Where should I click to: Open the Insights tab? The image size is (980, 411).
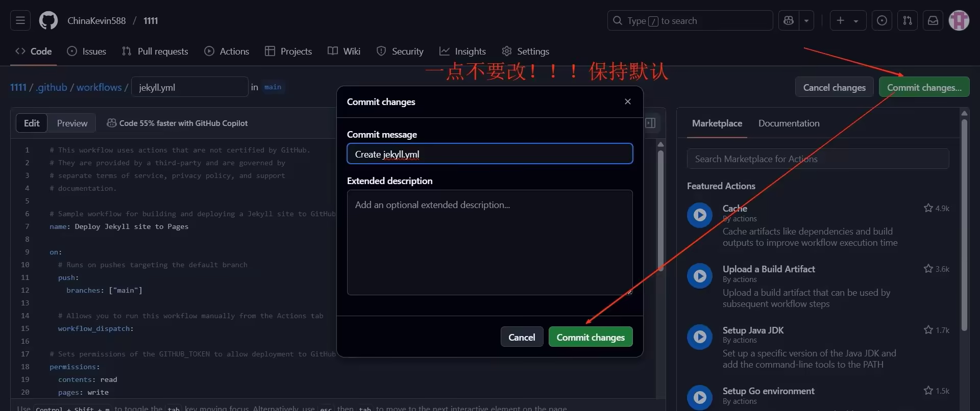coord(463,51)
